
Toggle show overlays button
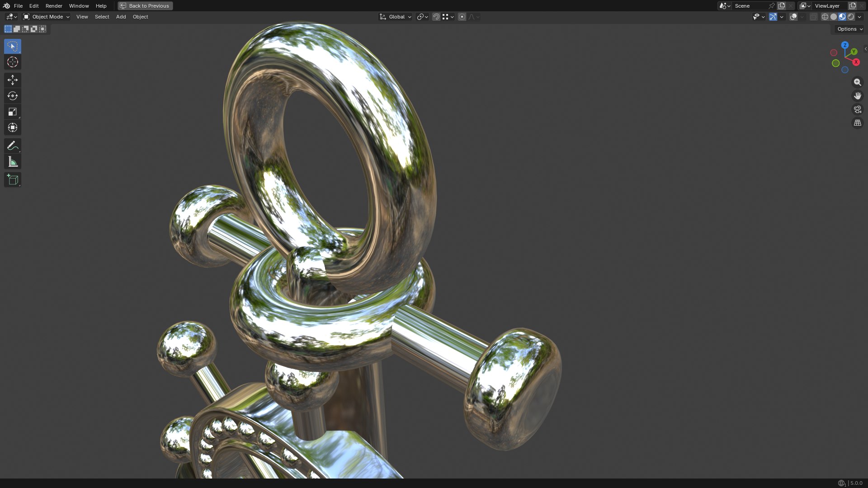pos(793,17)
